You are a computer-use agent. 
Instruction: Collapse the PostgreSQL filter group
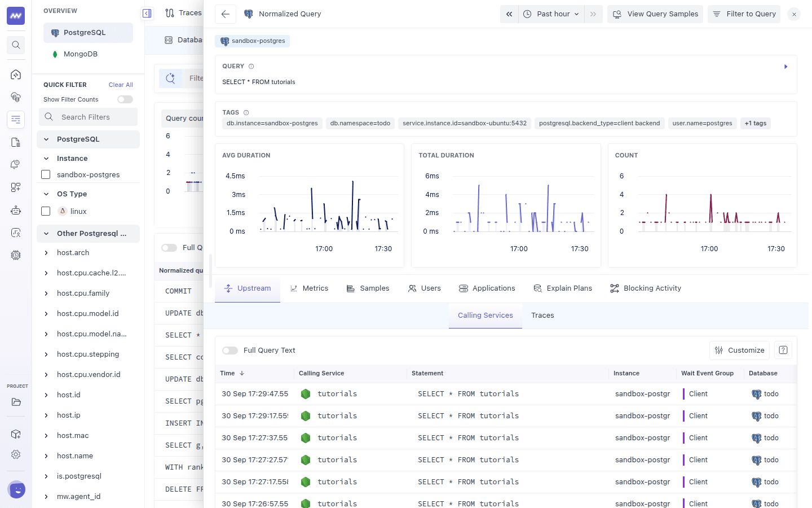click(46, 139)
